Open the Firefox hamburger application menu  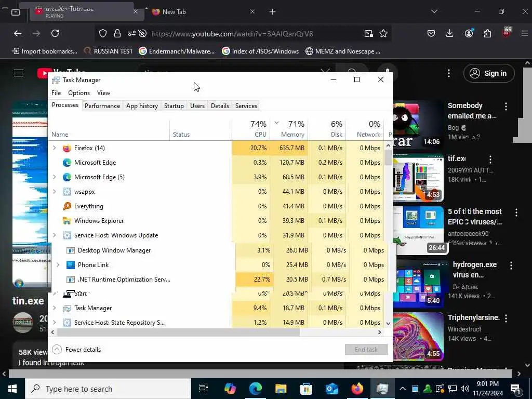pyautogui.click(x=525, y=33)
